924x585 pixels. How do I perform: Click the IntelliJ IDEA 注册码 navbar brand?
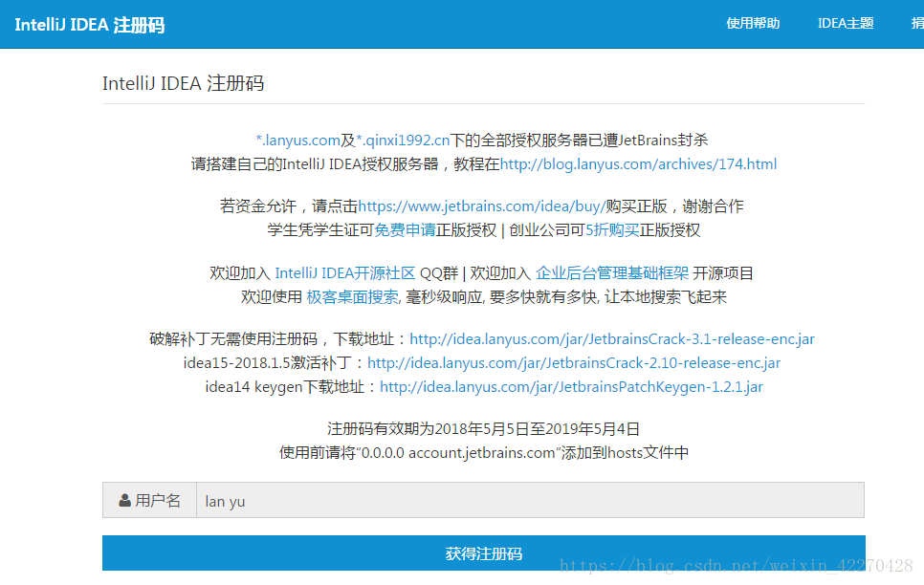[90, 25]
